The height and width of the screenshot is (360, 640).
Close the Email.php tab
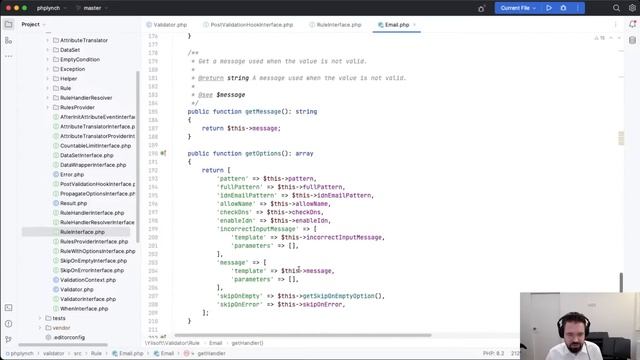(415, 25)
